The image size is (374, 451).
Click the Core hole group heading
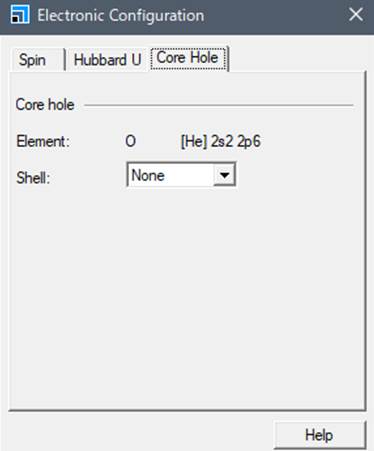tap(45, 105)
